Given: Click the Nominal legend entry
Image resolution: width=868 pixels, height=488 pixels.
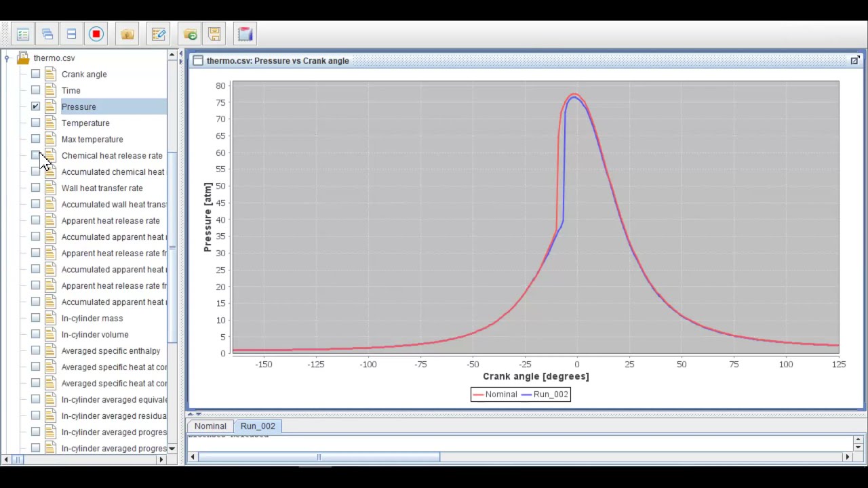Looking at the screenshot, I should click(x=495, y=394).
